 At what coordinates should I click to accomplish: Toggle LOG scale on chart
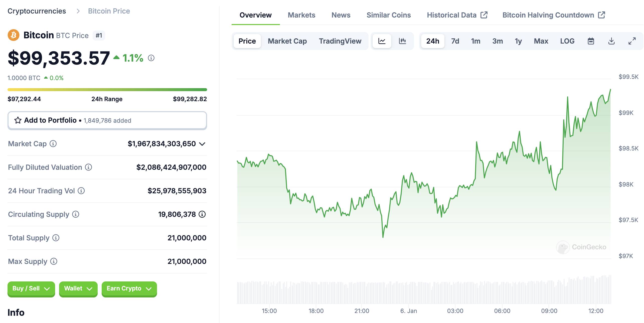coord(567,41)
